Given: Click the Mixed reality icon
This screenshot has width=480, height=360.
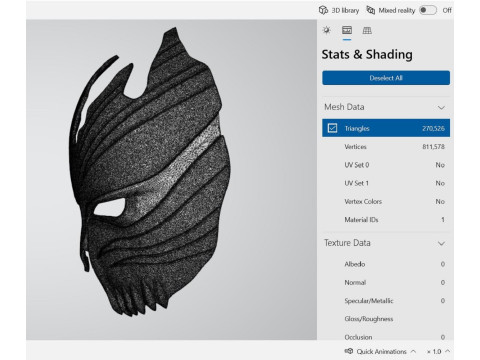Looking at the screenshot, I should pos(370,10).
